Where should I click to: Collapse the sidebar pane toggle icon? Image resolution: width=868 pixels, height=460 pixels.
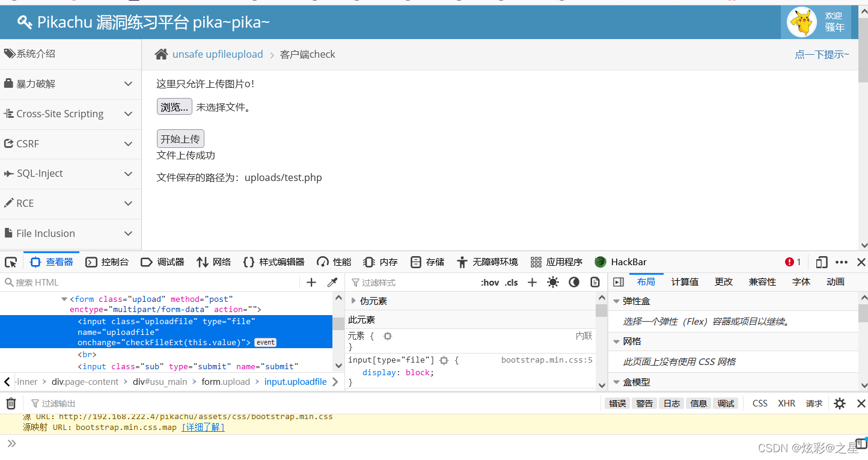point(619,283)
